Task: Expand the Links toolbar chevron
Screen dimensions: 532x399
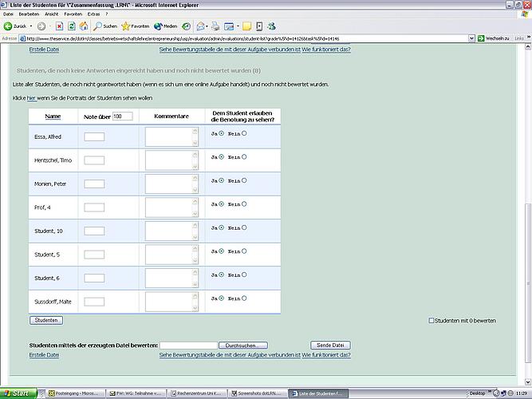Action: 529,38
